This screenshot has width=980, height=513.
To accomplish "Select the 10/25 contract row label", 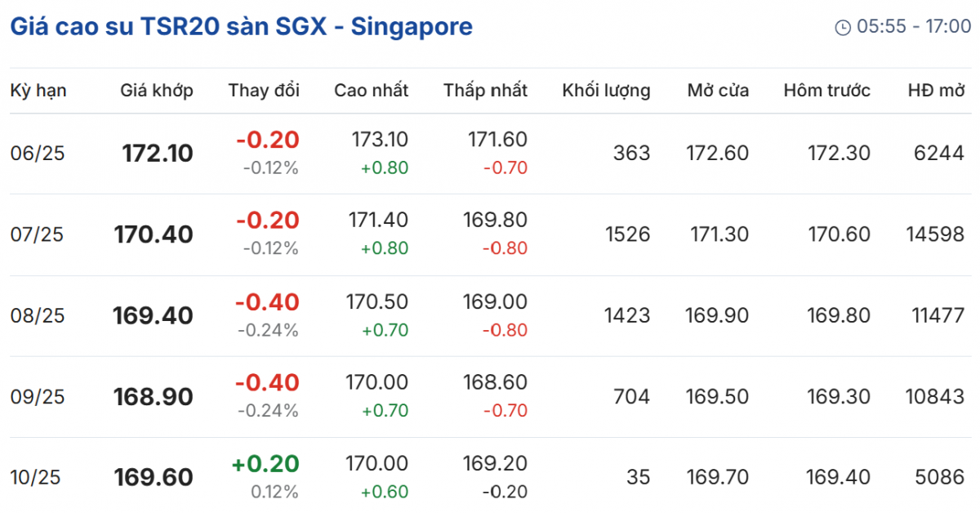I will click(38, 477).
